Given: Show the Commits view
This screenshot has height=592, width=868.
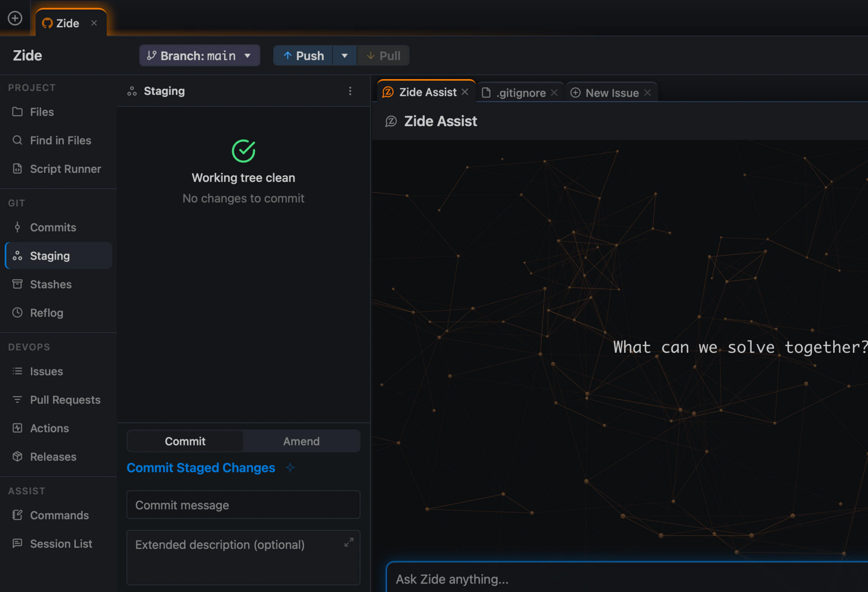Looking at the screenshot, I should (x=58, y=227).
